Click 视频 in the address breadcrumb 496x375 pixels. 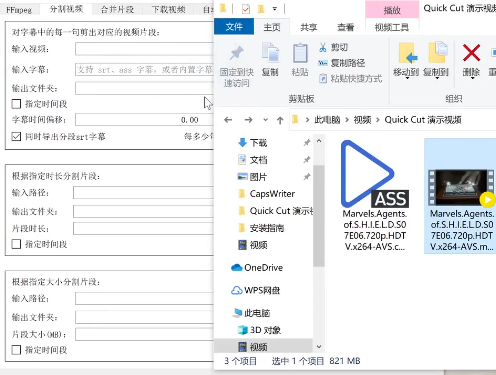[362, 120]
